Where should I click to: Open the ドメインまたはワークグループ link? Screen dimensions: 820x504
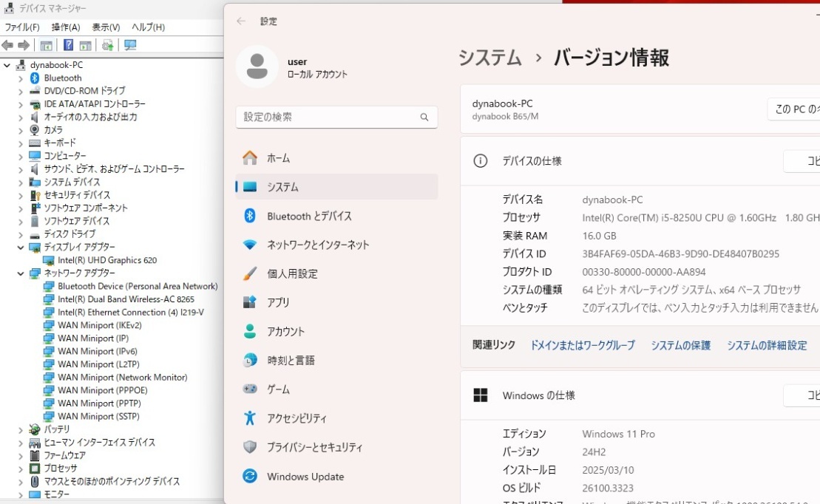point(583,345)
